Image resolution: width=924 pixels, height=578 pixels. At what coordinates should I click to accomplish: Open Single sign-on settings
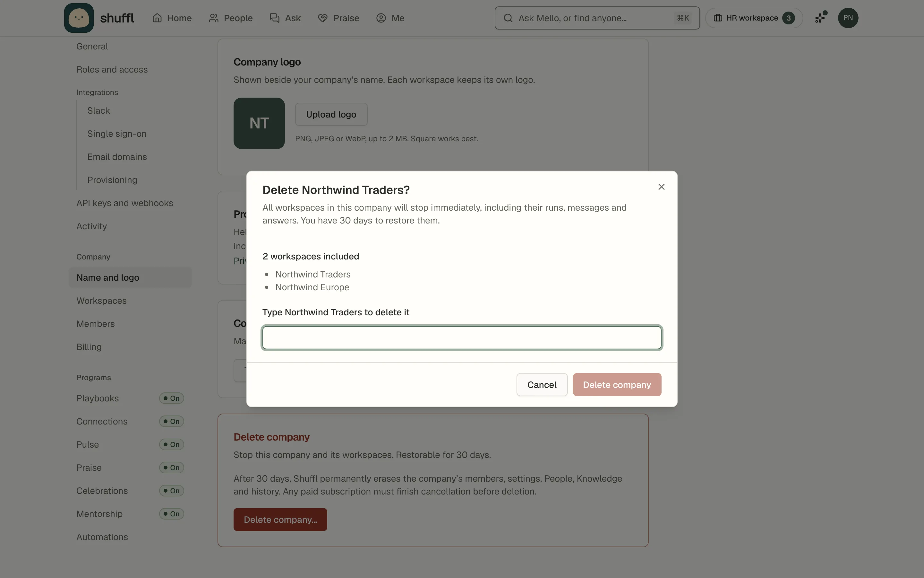(x=117, y=134)
